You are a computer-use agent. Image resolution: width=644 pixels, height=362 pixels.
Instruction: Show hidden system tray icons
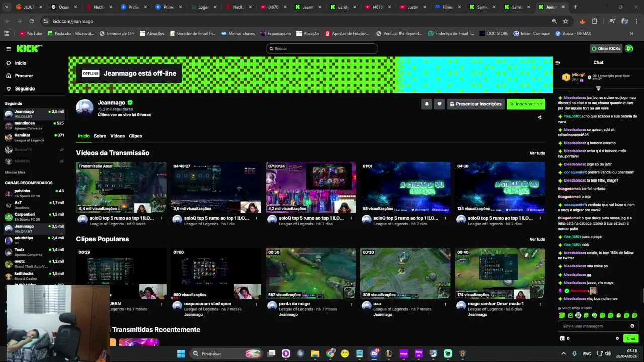coord(562,354)
